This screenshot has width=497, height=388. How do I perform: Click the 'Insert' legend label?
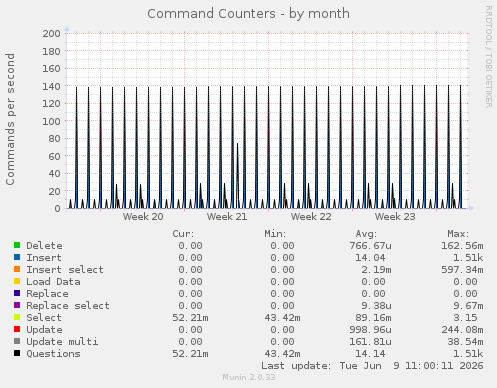tap(44, 258)
